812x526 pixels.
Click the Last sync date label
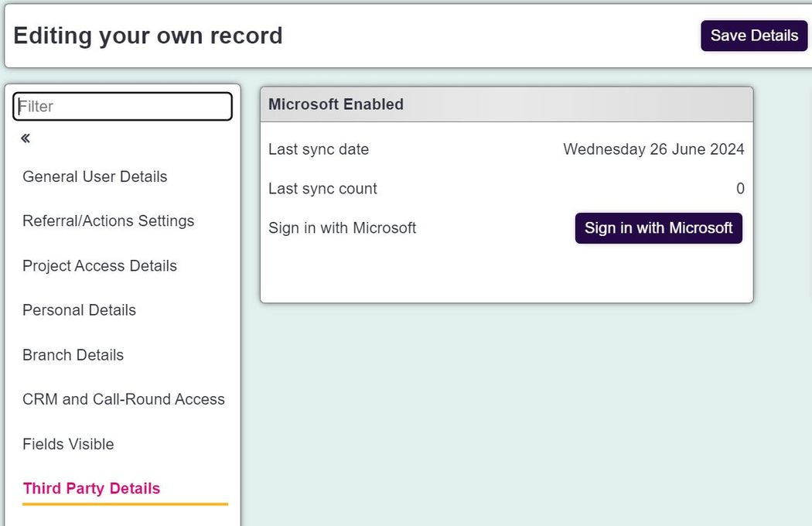click(319, 149)
